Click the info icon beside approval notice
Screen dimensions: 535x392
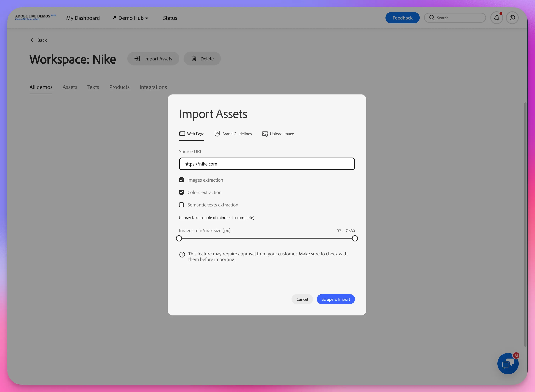(182, 255)
